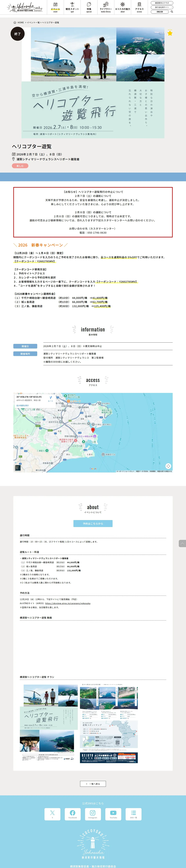The image size is (186, 868).
Task: Click the 横須賀市立総合医療センター map marker
Action: point(76,440)
